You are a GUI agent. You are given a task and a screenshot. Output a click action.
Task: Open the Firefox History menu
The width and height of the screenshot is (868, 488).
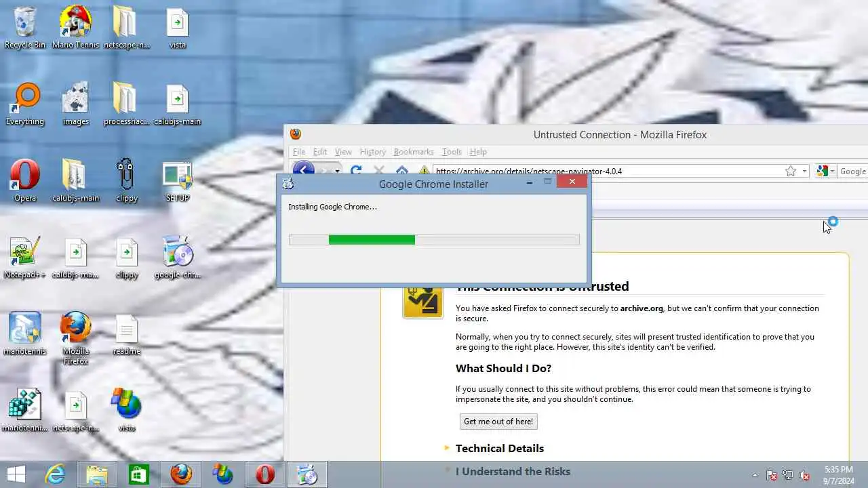372,152
